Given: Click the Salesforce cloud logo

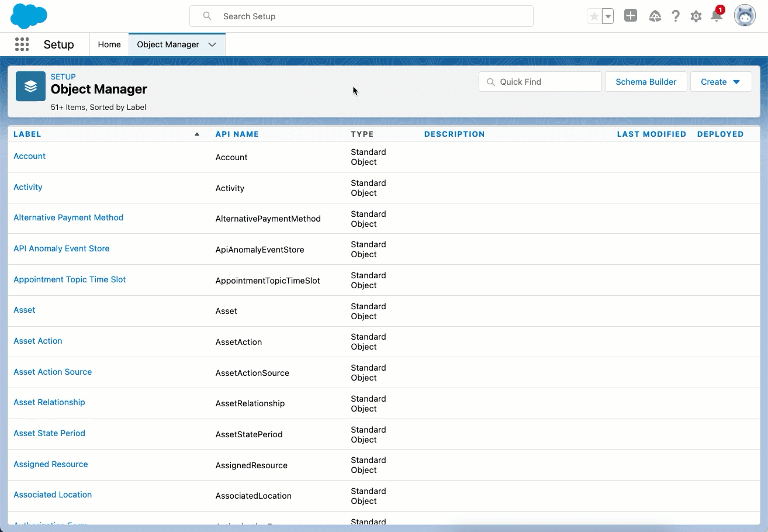Looking at the screenshot, I should pyautogui.click(x=29, y=16).
